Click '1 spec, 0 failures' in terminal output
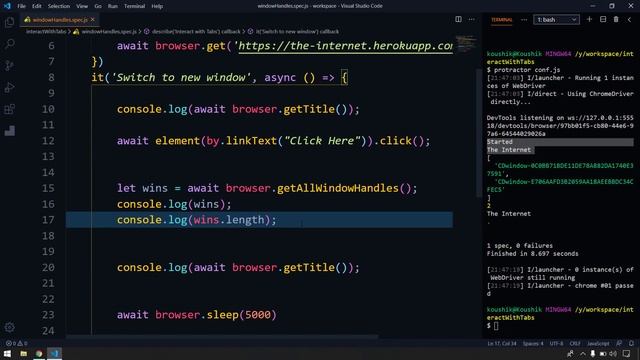Viewport: 640px width, 360px height. point(519,246)
